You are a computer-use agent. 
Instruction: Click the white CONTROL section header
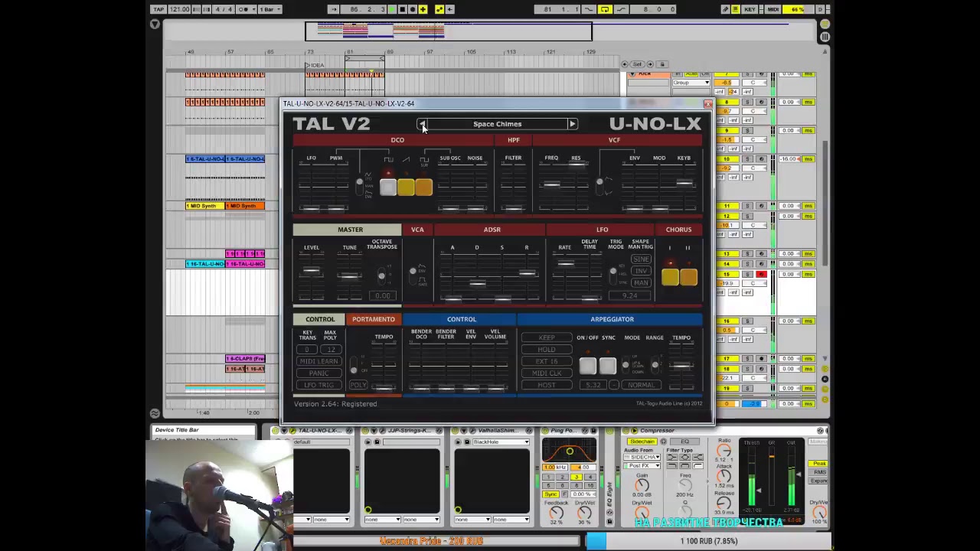[x=319, y=319]
